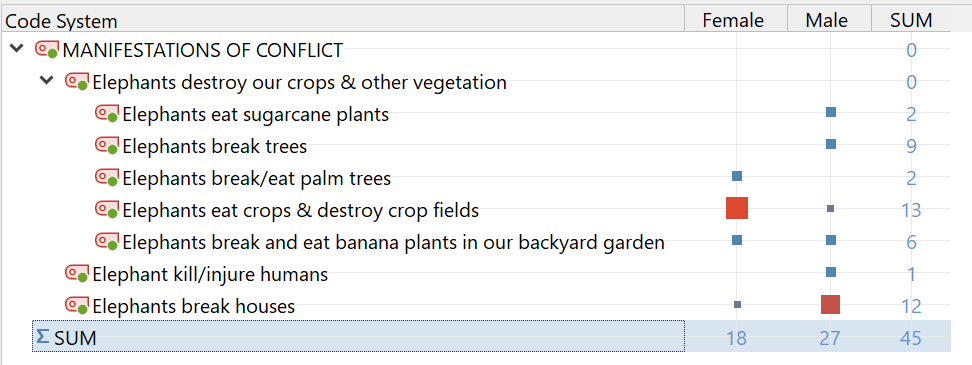Click the code icon beside Elephants eat crops
The image size is (972, 365).
click(107, 210)
